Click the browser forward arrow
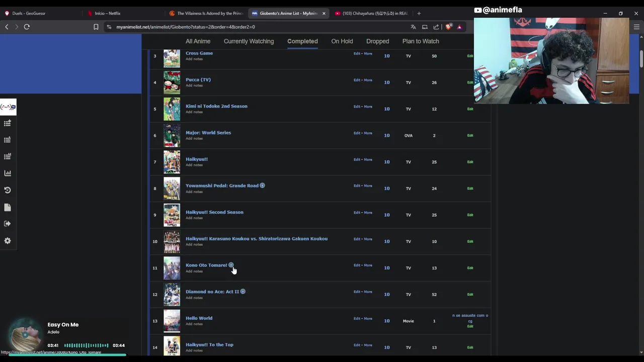This screenshot has height=362, width=644. tap(17, 27)
